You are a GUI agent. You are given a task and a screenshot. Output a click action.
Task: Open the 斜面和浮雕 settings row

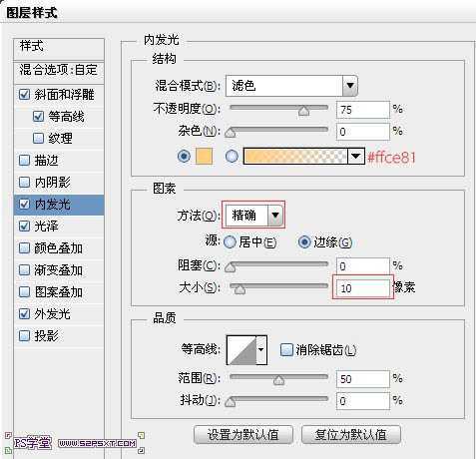(59, 95)
